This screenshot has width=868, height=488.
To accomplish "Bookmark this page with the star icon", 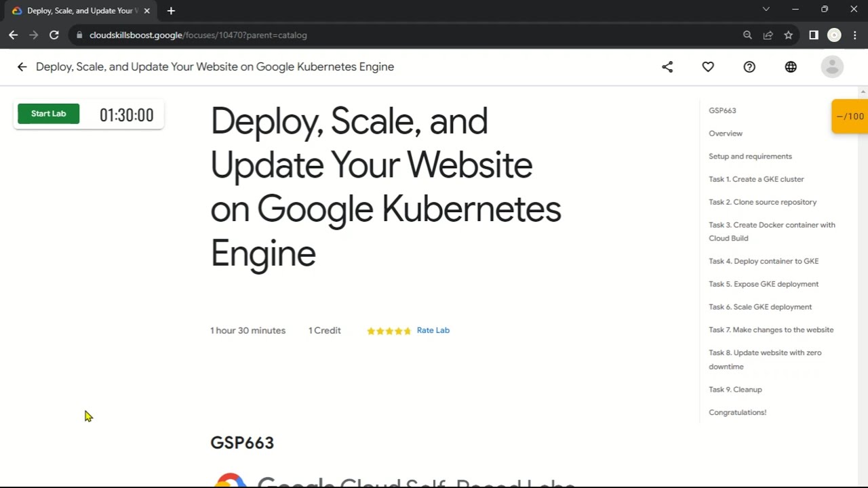I will pyautogui.click(x=788, y=35).
